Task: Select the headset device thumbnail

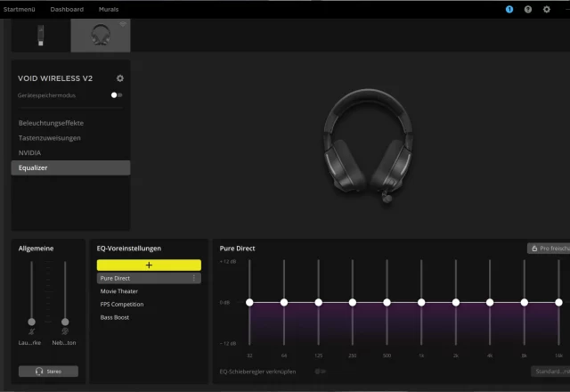Action: (101, 35)
